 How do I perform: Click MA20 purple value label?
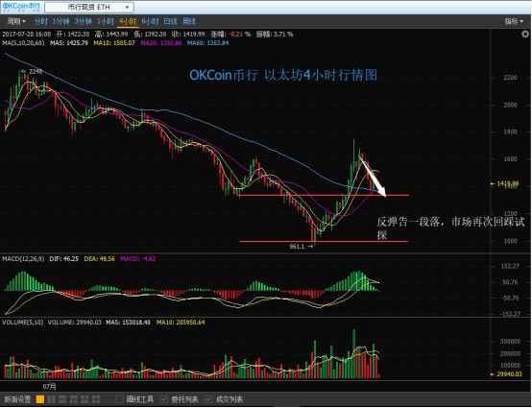click(161, 43)
